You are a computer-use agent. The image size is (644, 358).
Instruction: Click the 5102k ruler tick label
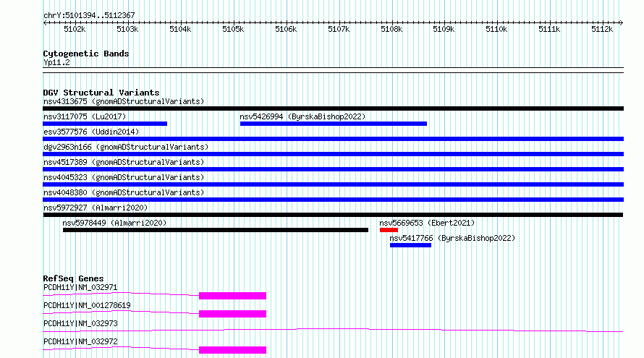[75, 29]
